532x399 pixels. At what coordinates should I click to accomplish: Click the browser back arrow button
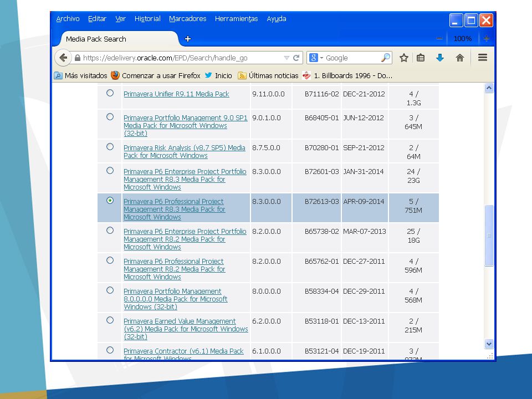tap(63, 58)
